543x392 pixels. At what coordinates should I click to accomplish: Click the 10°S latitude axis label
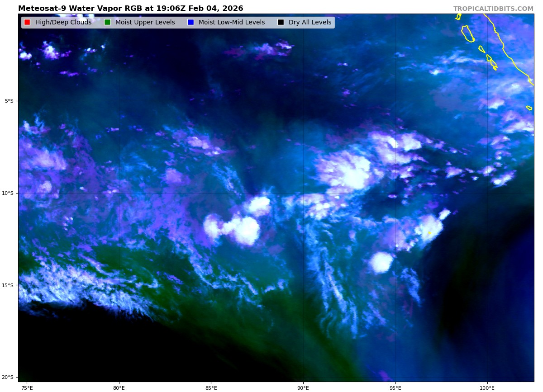click(8, 193)
